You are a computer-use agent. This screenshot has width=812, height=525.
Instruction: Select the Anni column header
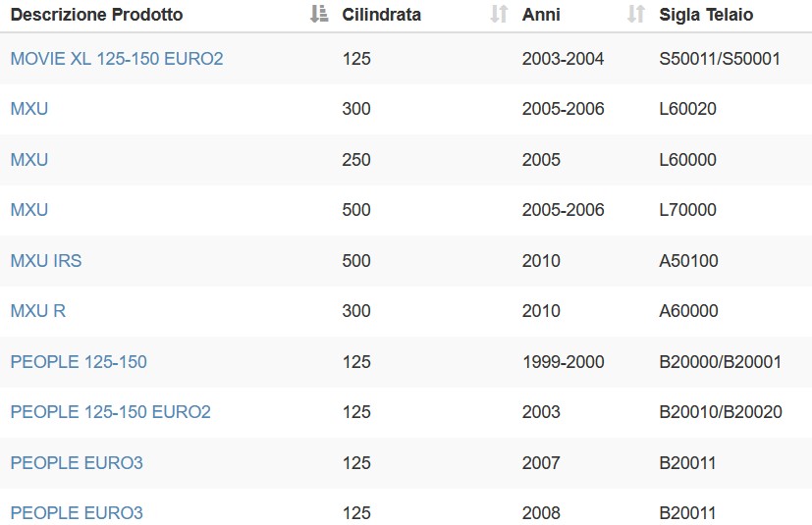click(x=541, y=15)
